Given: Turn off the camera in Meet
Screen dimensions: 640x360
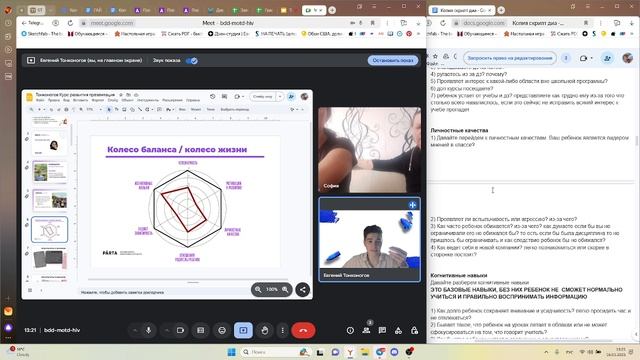Looking at the screenshot, I should pos(180,330).
